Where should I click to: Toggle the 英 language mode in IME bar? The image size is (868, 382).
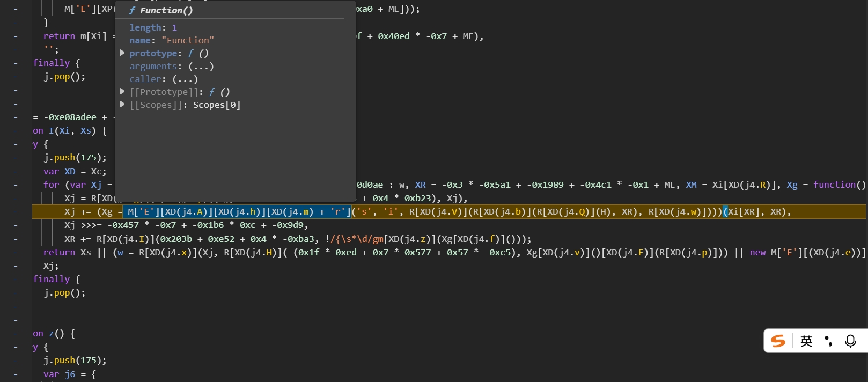(806, 341)
